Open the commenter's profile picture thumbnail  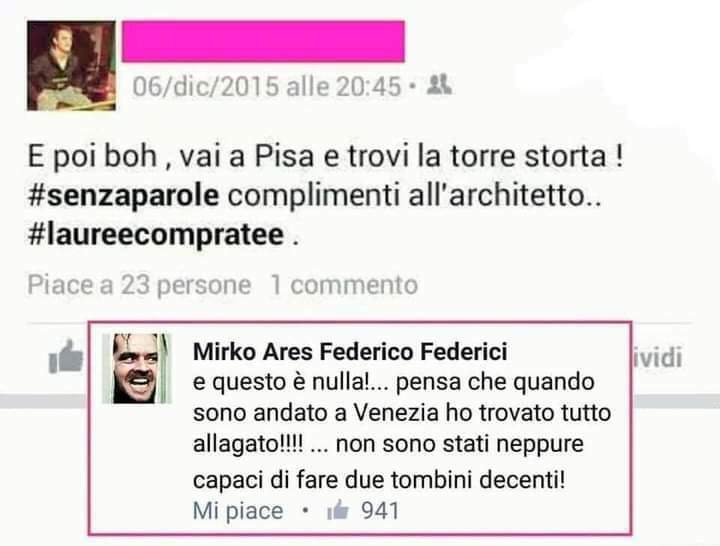click(137, 368)
